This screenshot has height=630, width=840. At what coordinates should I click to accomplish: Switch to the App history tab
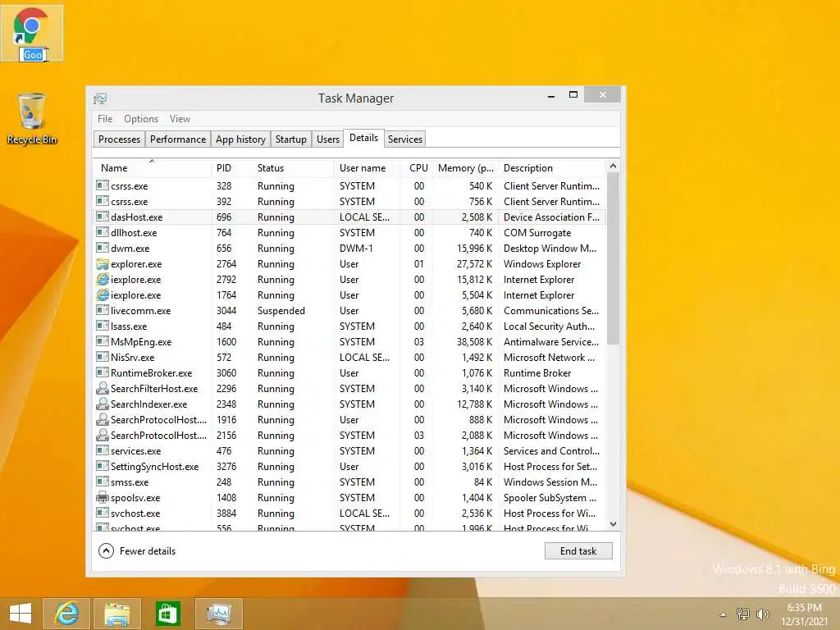pyautogui.click(x=240, y=139)
